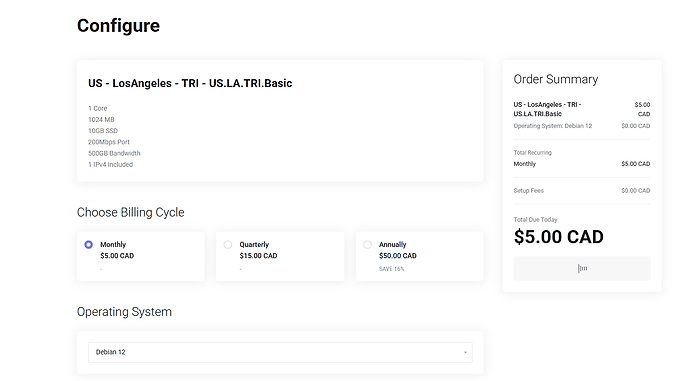
Task: Click the small arrow on the OS selector
Action: click(465, 352)
